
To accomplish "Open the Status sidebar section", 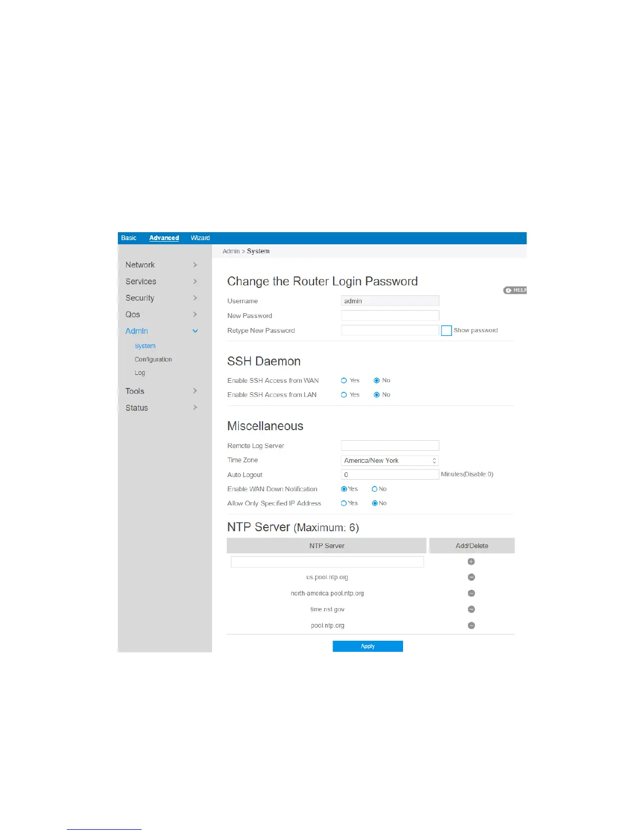I will coord(137,408).
